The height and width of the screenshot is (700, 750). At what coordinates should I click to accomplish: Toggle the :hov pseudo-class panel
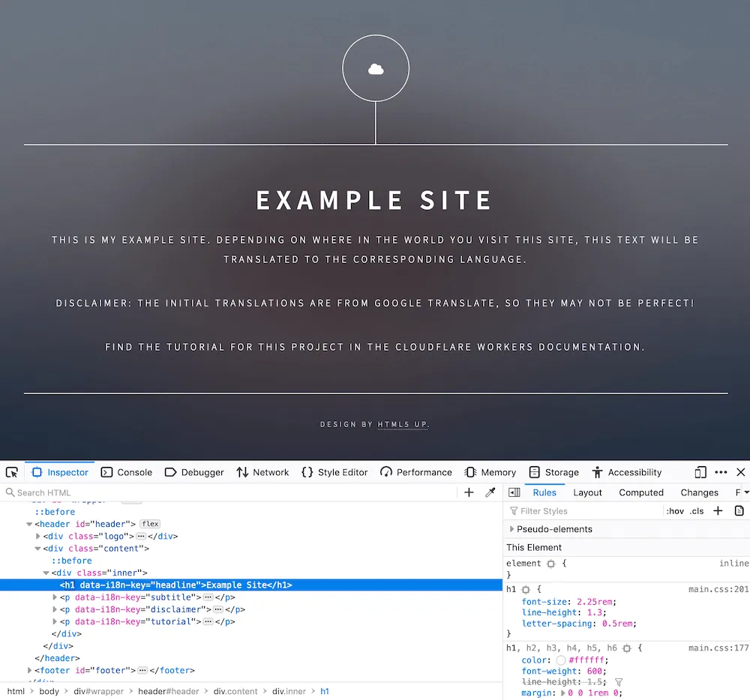coord(675,510)
